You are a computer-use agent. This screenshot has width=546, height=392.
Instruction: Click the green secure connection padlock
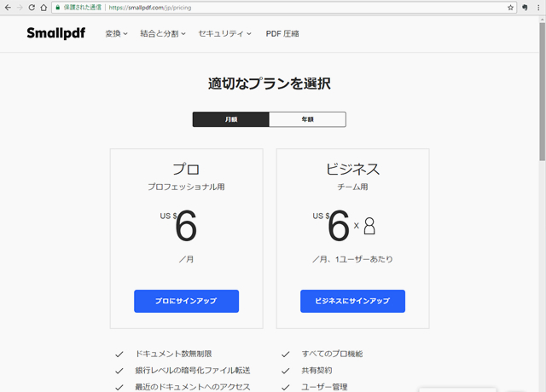(x=57, y=7)
